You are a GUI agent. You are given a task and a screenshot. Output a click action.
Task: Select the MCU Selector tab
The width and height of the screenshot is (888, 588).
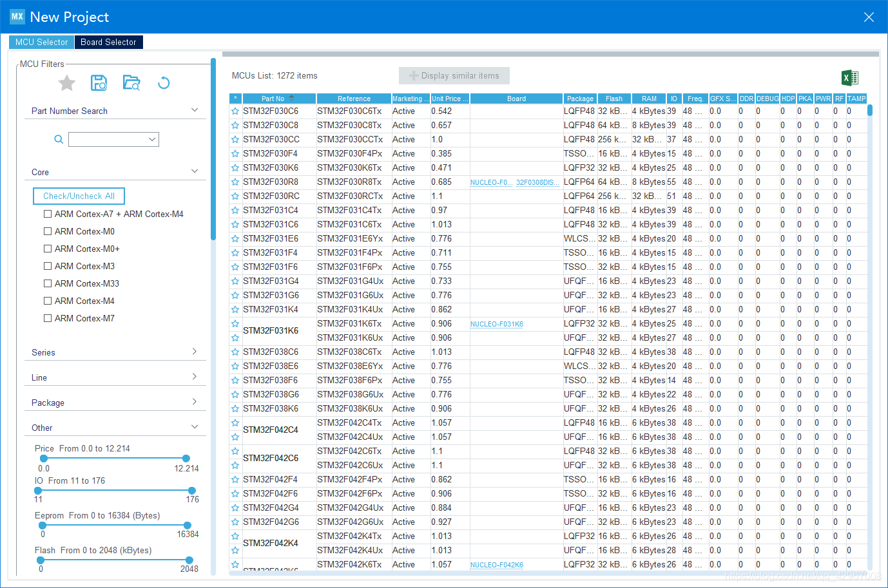(41, 43)
